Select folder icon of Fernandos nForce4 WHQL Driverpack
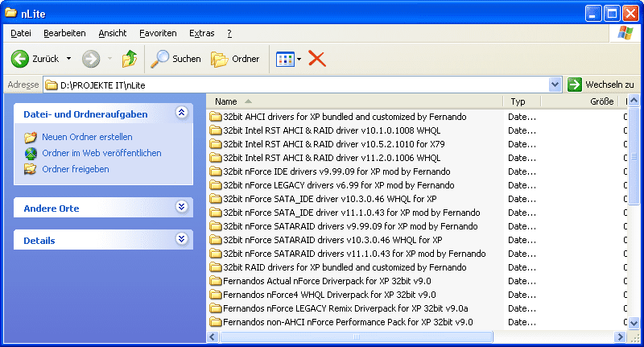The height and width of the screenshot is (347, 644). (215, 295)
